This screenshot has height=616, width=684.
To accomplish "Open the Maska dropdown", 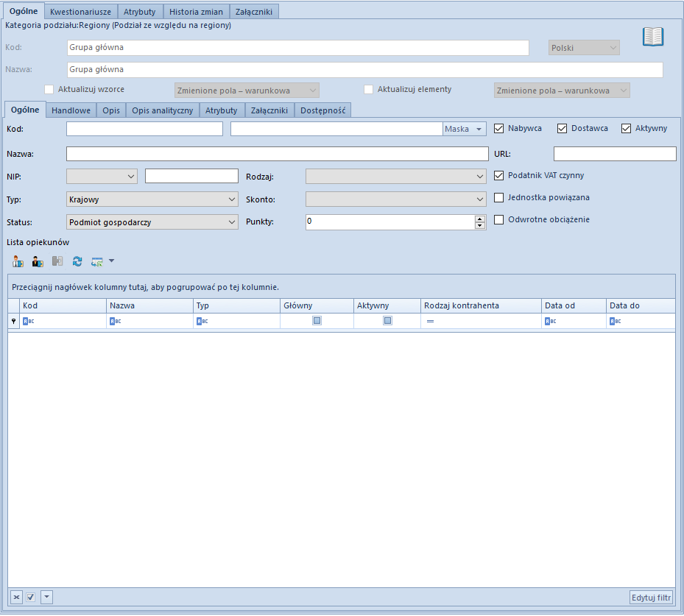I will point(464,129).
